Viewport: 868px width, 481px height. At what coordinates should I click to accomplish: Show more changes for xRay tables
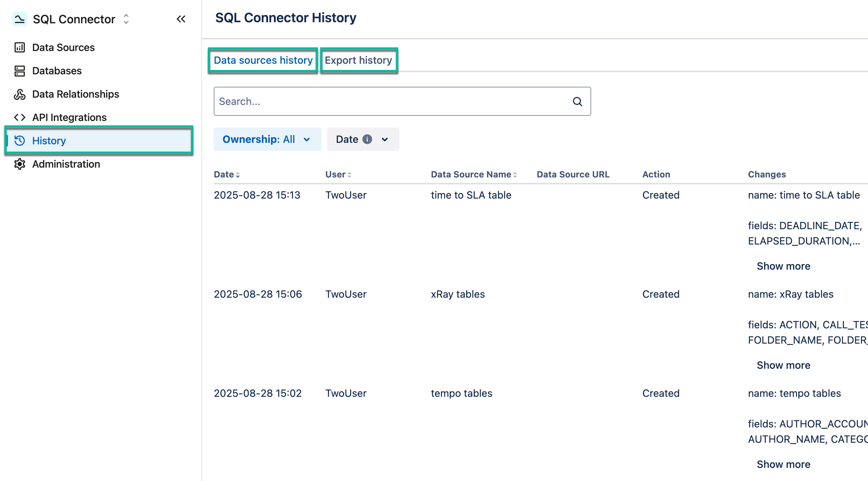(783, 365)
